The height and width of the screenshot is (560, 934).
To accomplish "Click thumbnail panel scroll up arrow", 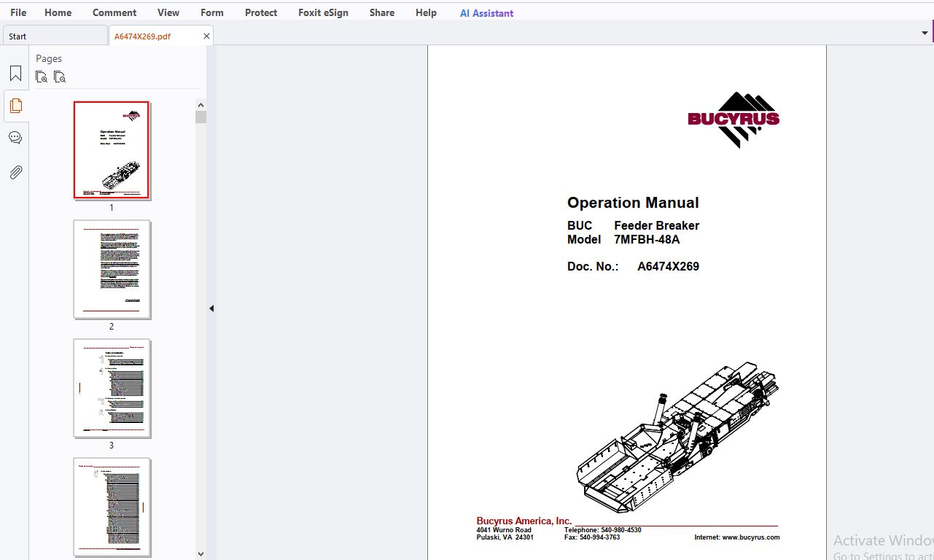I will [201, 104].
